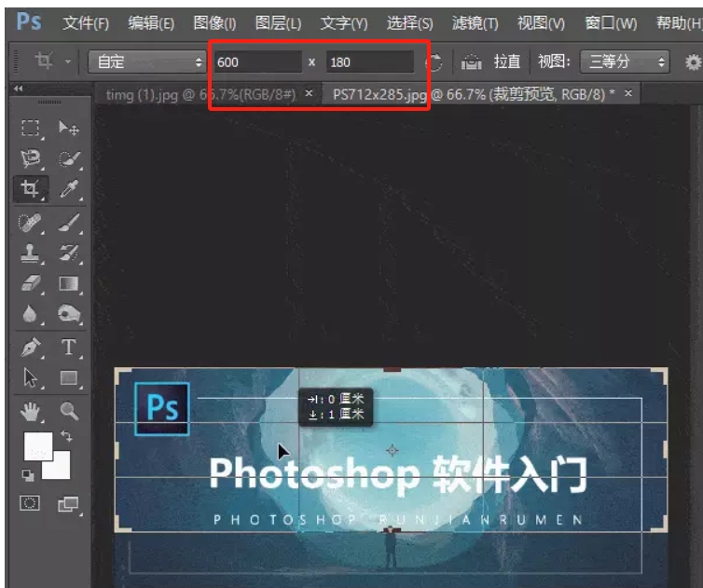
Task: Click the top-right crop corner handle
Action: coord(660,376)
